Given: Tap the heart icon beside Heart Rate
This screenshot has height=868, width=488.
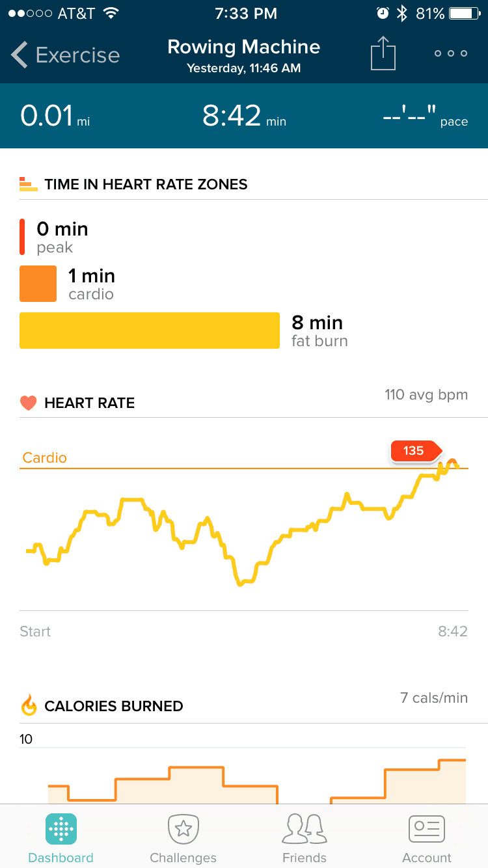Looking at the screenshot, I should (28, 403).
